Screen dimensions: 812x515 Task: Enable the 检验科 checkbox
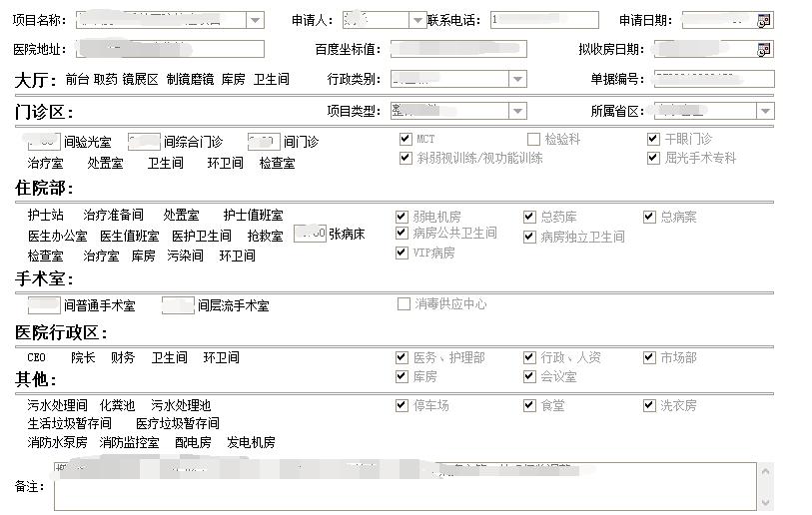point(533,139)
